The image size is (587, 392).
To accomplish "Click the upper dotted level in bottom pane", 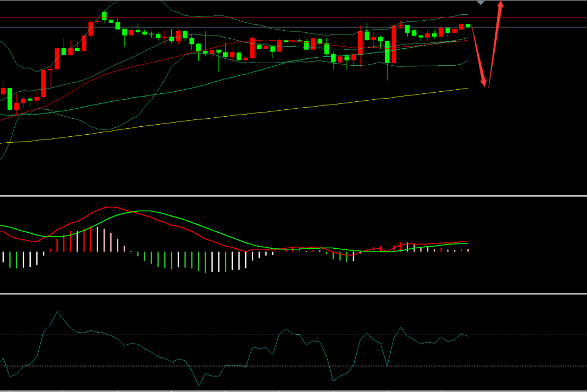I will click(x=294, y=335).
